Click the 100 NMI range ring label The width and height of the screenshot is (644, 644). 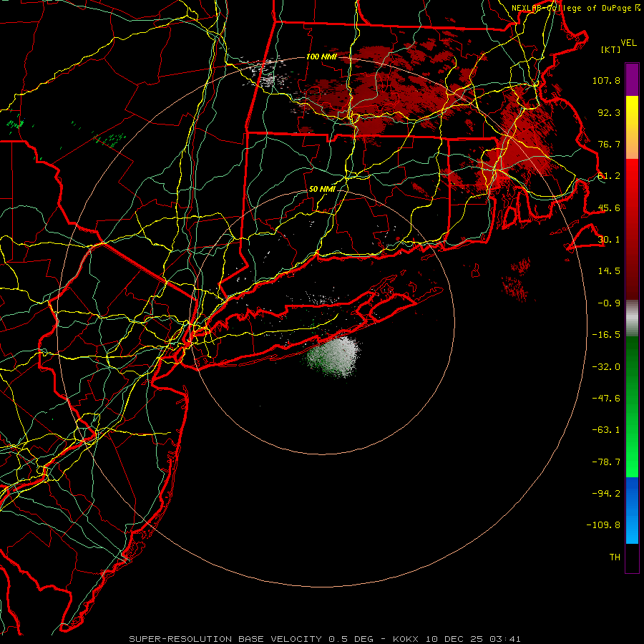tap(321, 57)
